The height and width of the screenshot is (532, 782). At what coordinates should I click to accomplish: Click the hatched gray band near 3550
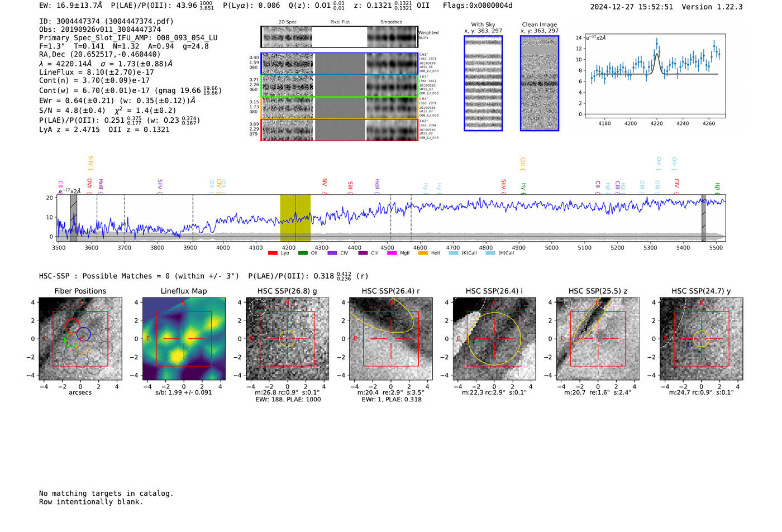point(73,218)
